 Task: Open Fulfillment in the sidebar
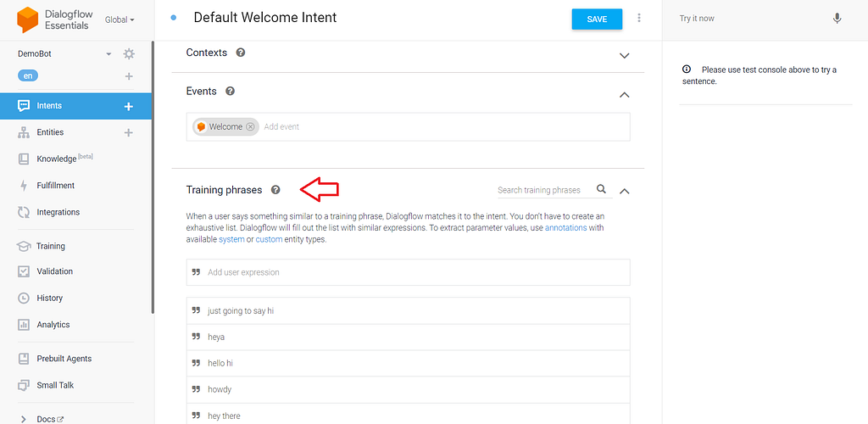[x=56, y=186]
